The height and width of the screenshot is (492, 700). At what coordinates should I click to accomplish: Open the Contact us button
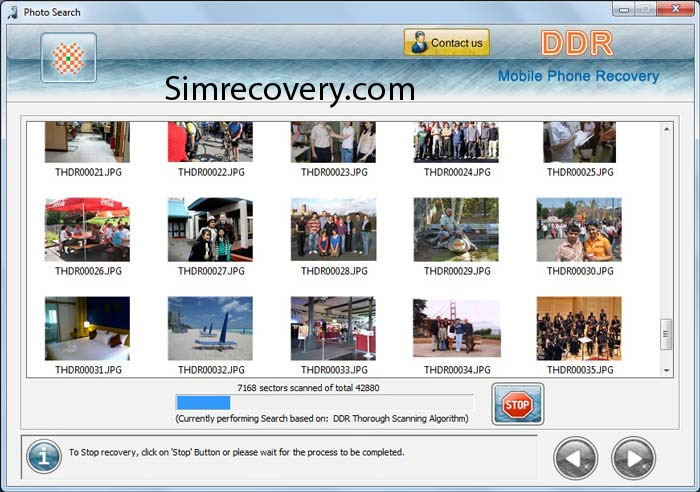pos(446,43)
